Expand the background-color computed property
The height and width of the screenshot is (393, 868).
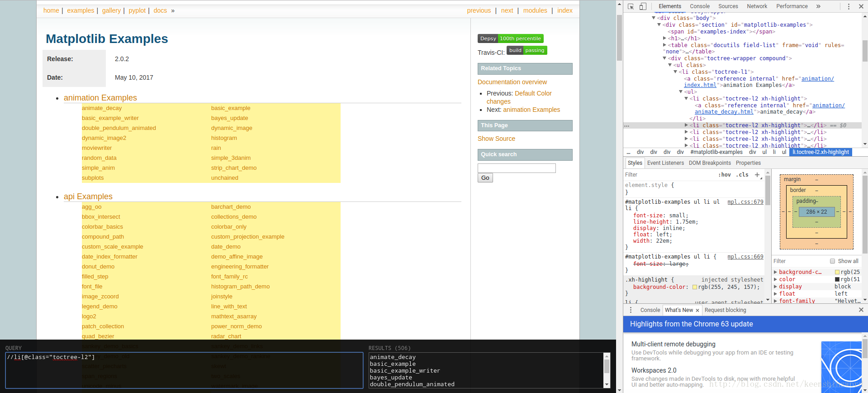pos(775,272)
